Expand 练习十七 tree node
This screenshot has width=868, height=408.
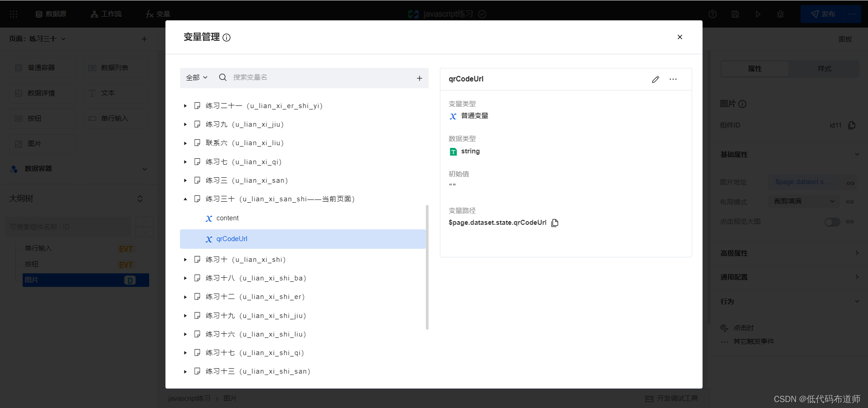click(x=185, y=353)
